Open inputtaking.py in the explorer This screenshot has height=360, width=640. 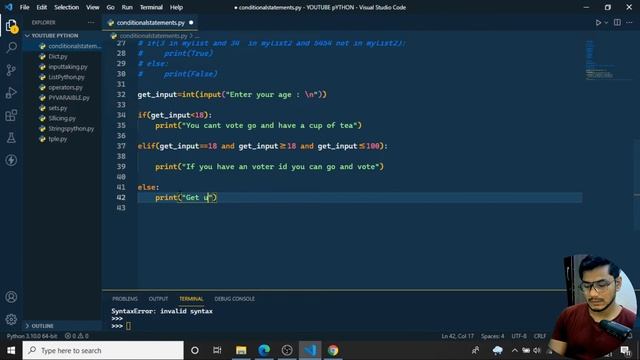point(67,67)
